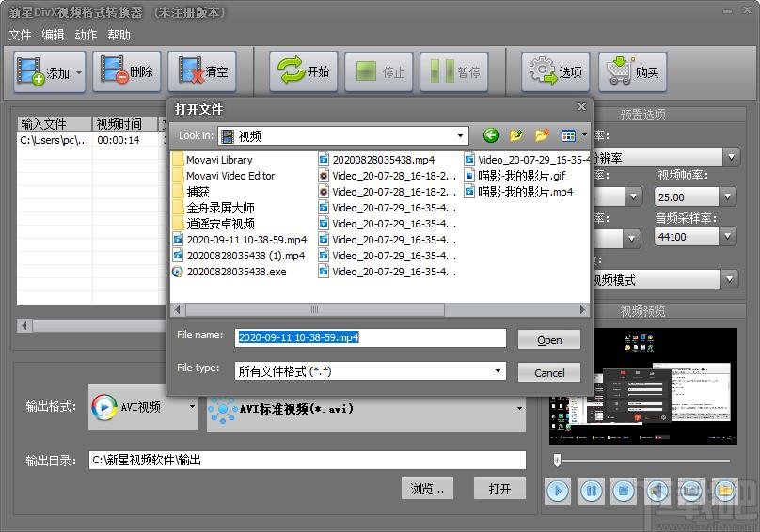Expand the Look in 视频 combo box
760x532 pixels.
click(460, 136)
